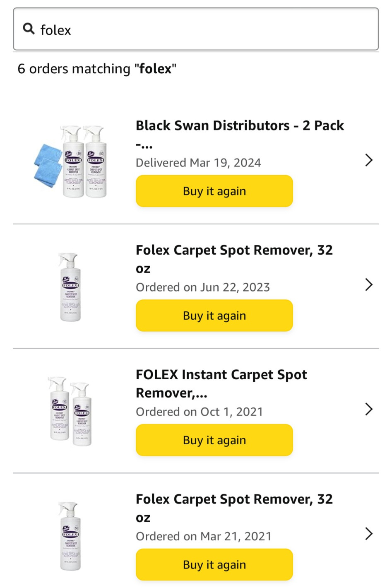
Task: Click the "Ordered on Oct 1, 2021" date text
Action: click(x=199, y=412)
